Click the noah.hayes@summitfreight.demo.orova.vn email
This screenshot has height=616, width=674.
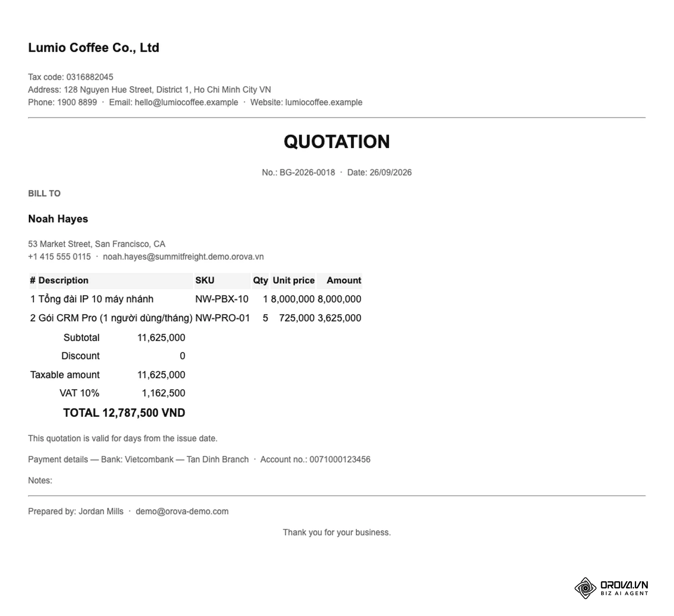tap(183, 257)
